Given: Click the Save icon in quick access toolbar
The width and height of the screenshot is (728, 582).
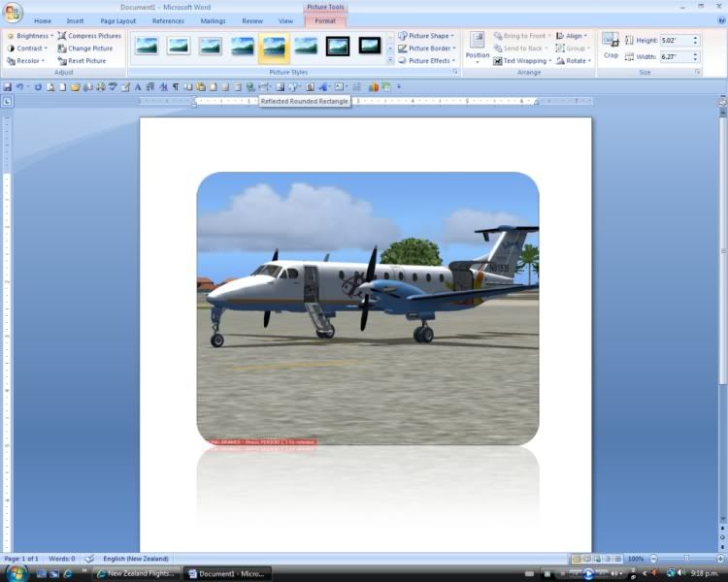Looking at the screenshot, I should 8,87.
